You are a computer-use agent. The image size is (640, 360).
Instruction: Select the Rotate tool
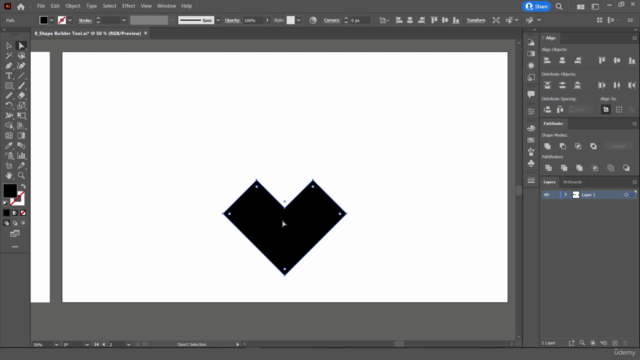9,106
